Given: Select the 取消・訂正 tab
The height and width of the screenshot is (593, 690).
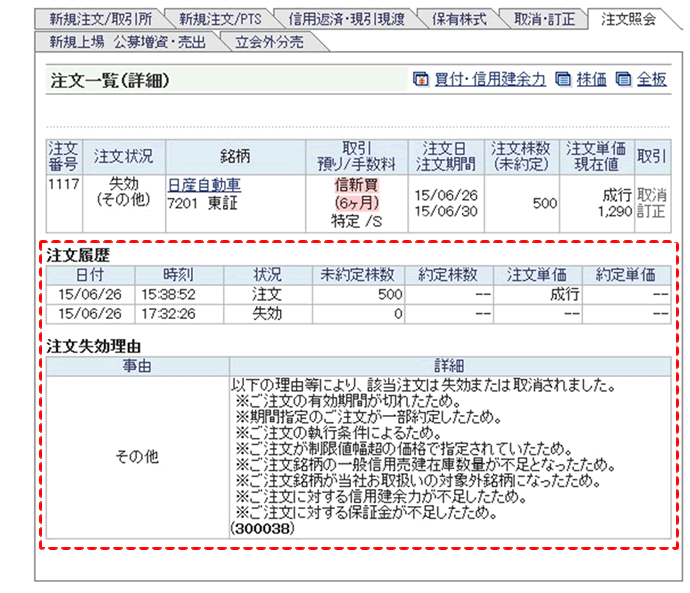Looking at the screenshot, I should point(549,19).
